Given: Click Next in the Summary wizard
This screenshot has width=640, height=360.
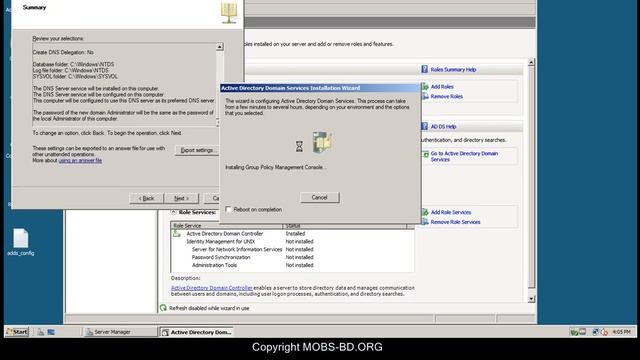Looking at the screenshot, I should [181, 198].
